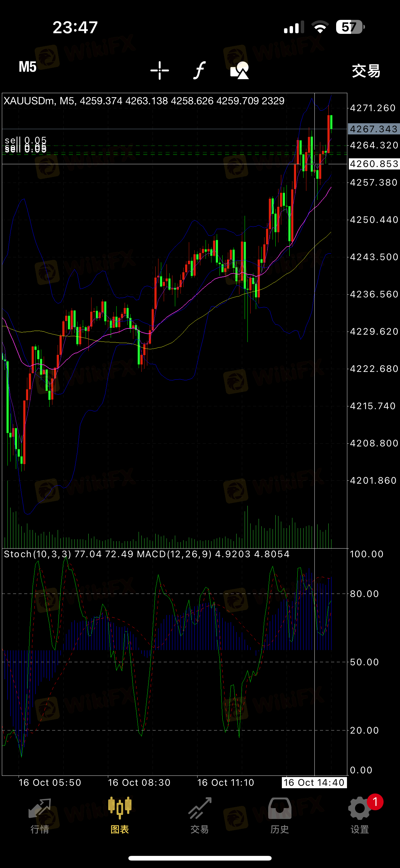Open the chart objects shapes tool
The height and width of the screenshot is (868, 400).
pos(239,70)
